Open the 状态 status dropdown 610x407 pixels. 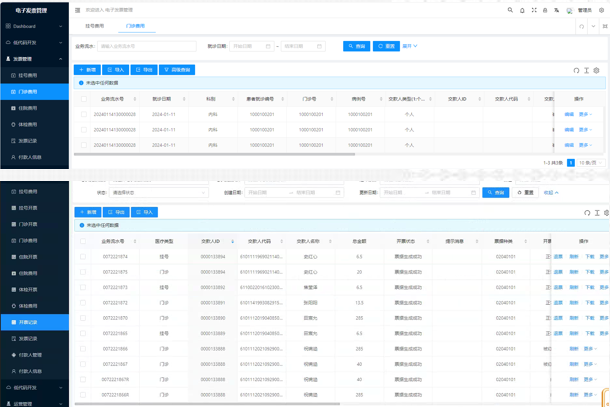(x=160, y=192)
